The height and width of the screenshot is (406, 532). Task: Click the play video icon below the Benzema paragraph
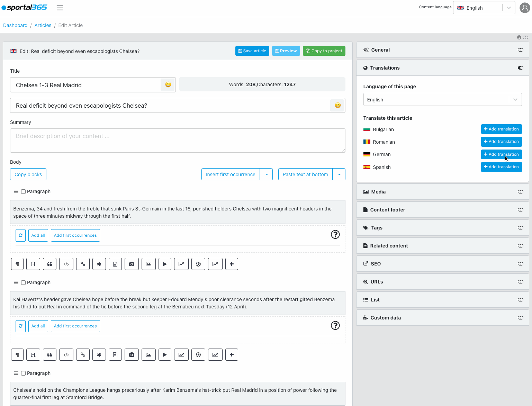(165, 264)
